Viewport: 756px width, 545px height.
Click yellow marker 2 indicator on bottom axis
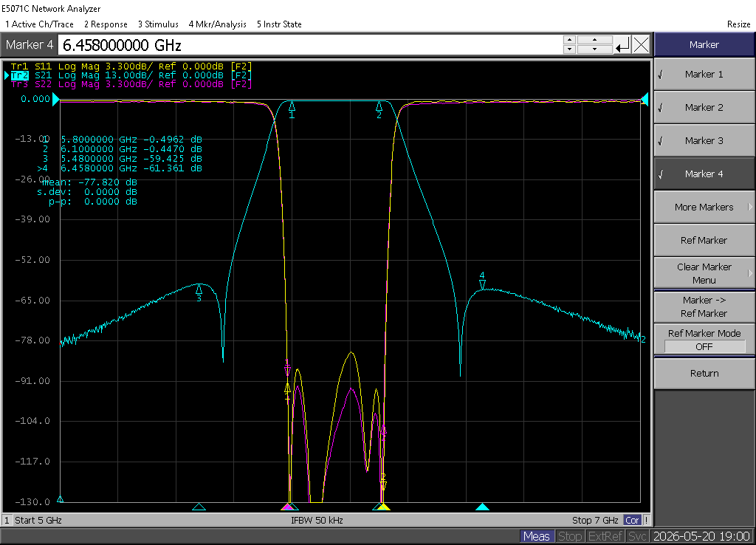point(384,507)
